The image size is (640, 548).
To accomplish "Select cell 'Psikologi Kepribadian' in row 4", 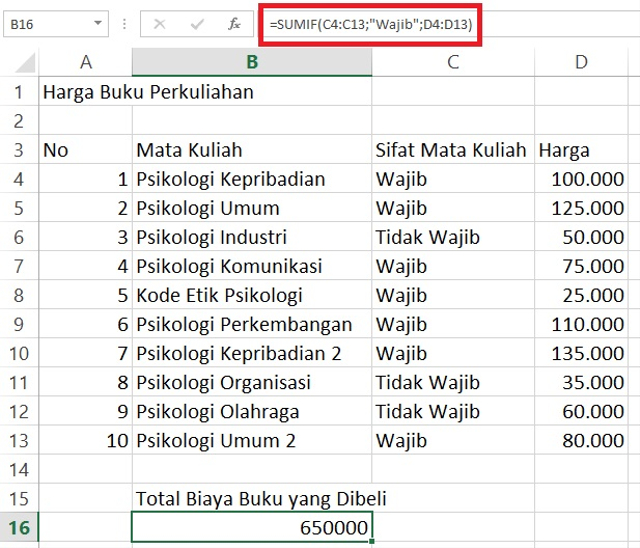I will (252, 179).
